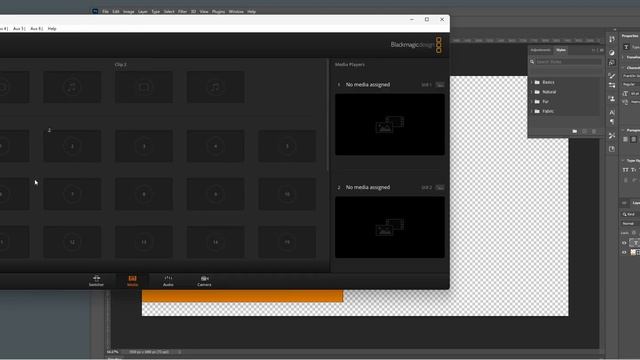
Task: Open the Media page tab in ATEM
Action: pyautogui.click(x=132, y=281)
